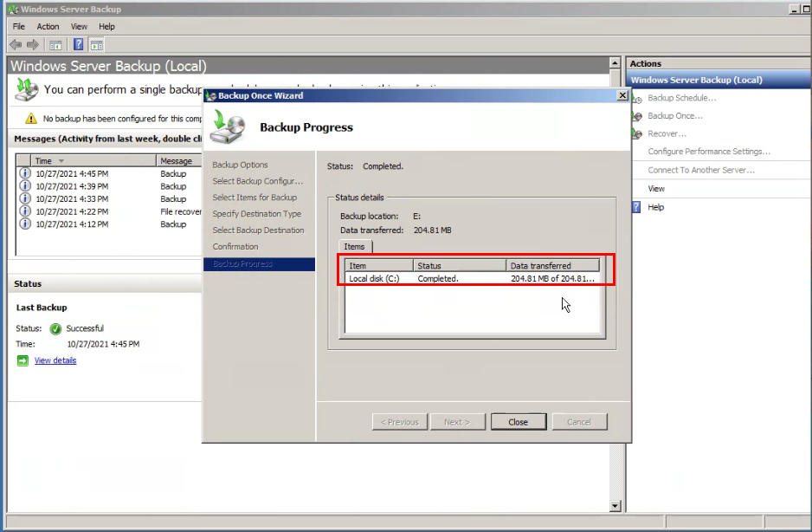Open the View details link
Screen dimensions: 812x532
click(55, 360)
